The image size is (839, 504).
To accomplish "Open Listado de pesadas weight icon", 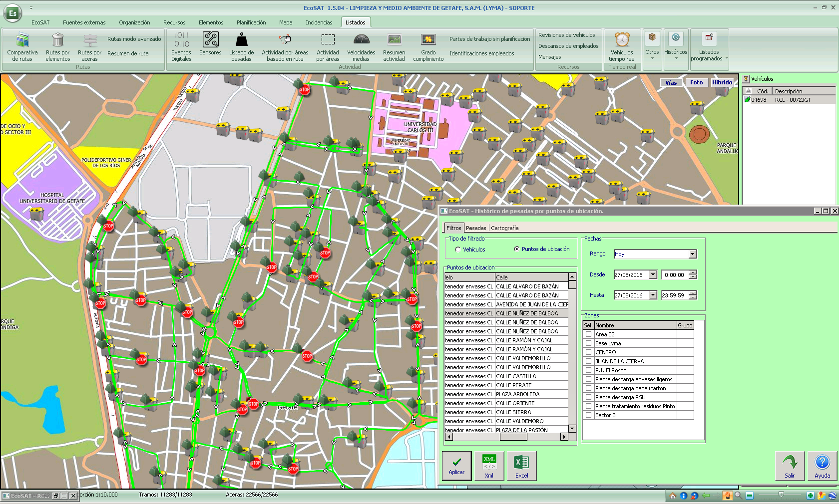I will coord(242,39).
